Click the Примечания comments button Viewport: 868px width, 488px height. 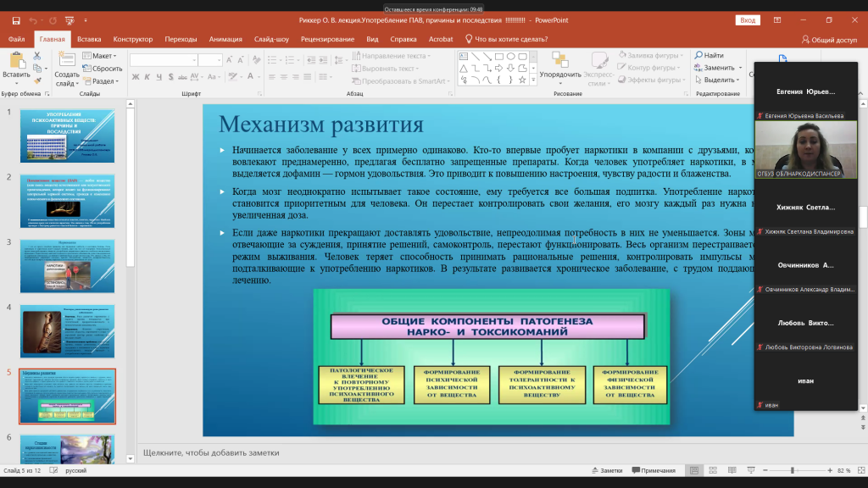coord(654,470)
